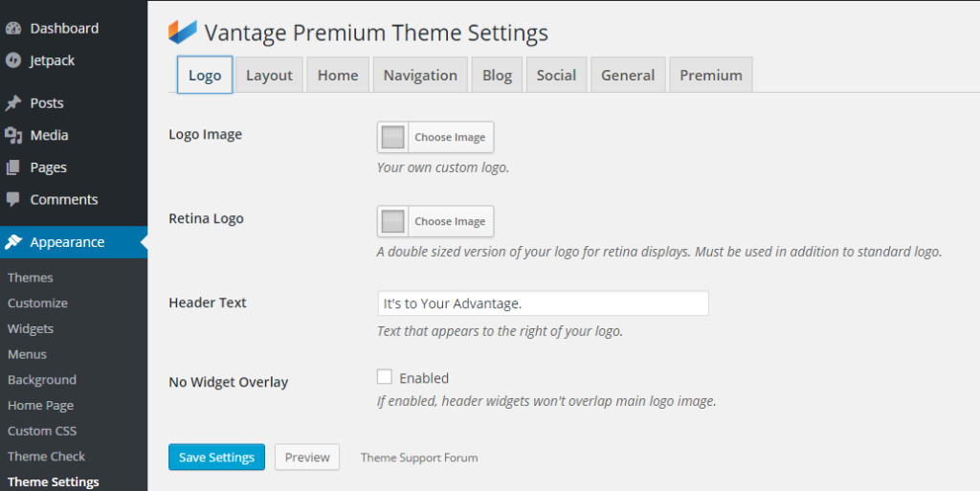Open Dashboard in the sidebar
The image size is (980, 491).
[x=64, y=28]
